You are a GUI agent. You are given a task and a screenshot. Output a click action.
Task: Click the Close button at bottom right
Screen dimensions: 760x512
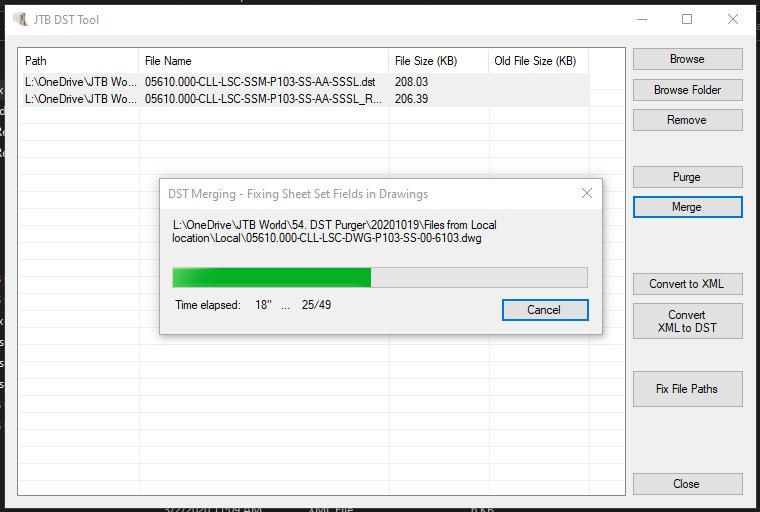point(687,484)
